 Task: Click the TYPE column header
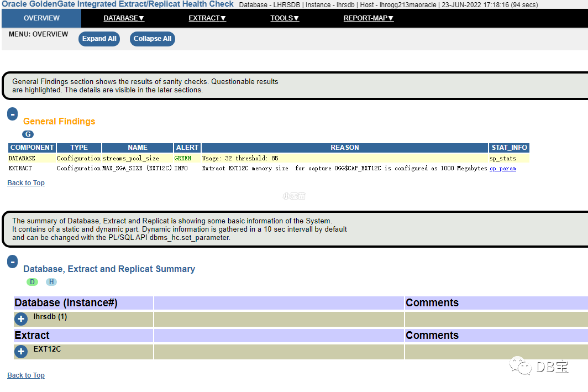pos(78,148)
